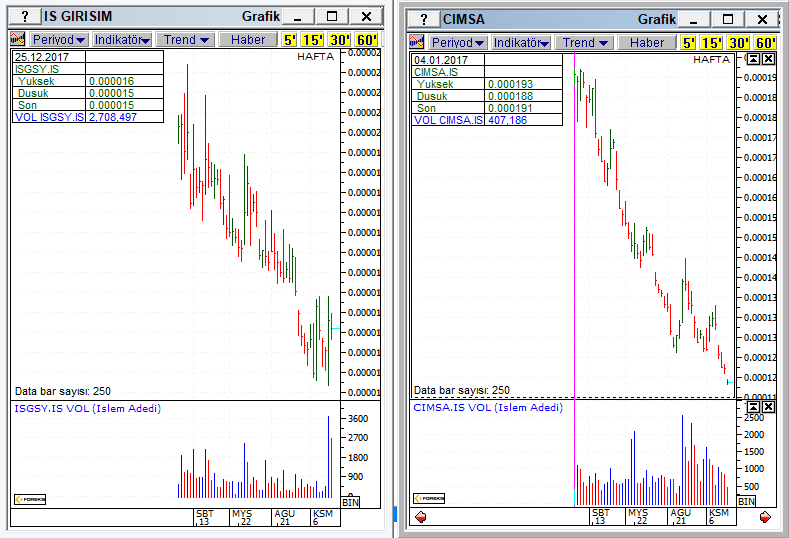Select 60' interval in CIMSA window
Image resolution: width=789 pixels, height=538 pixels.
[765, 43]
